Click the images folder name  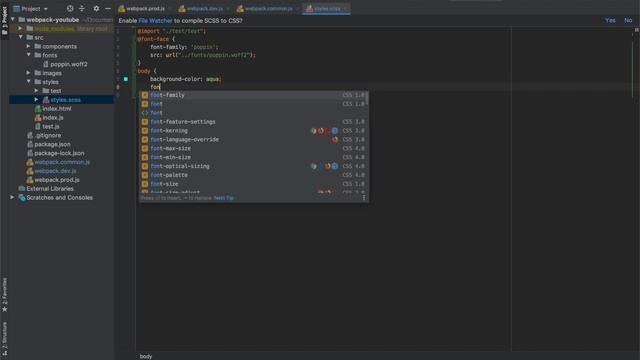click(x=52, y=73)
